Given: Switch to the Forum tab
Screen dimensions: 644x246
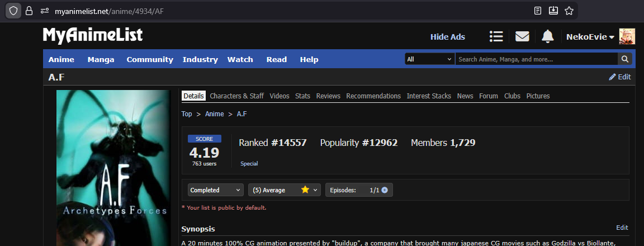Looking at the screenshot, I should coord(489,96).
